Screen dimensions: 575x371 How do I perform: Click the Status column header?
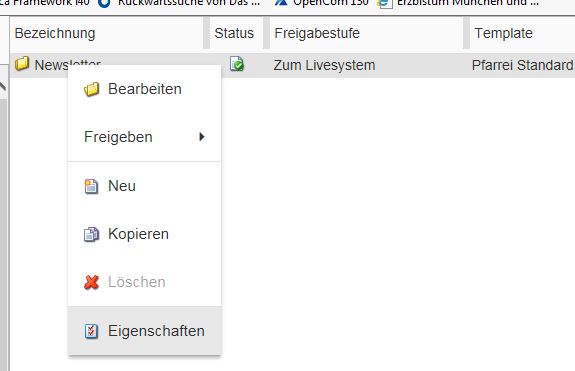tap(234, 33)
